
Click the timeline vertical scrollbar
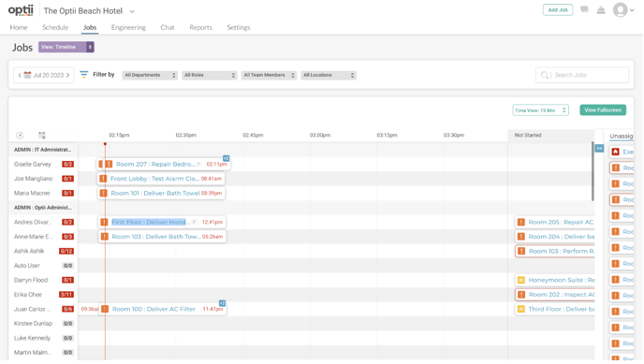point(593,171)
